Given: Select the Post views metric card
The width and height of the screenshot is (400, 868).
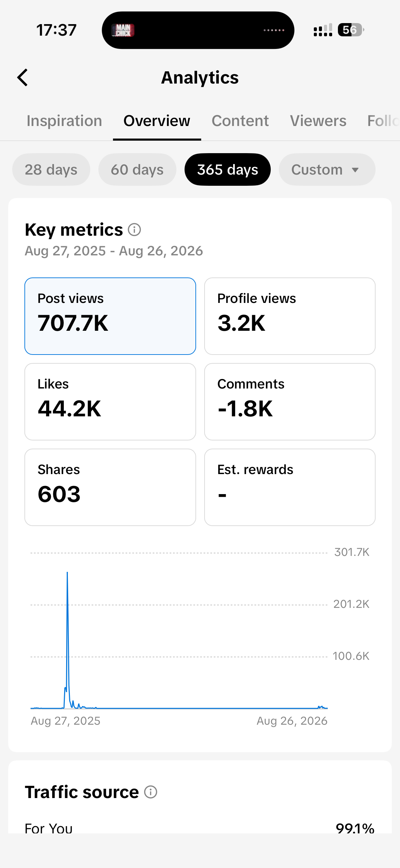Looking at the screenshot, I should (x=110, y=316).
